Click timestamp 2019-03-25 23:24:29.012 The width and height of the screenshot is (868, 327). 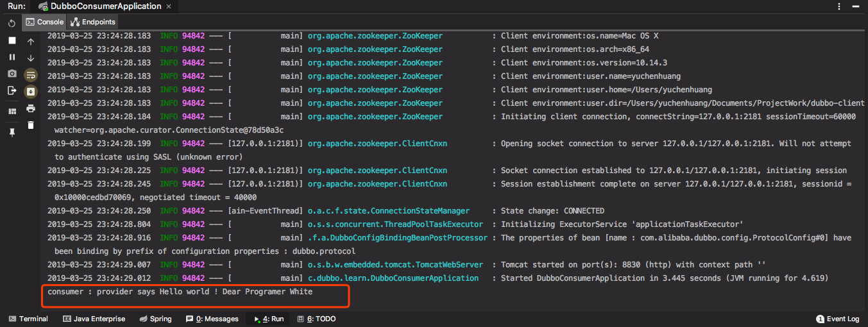(x=99, y=278)
